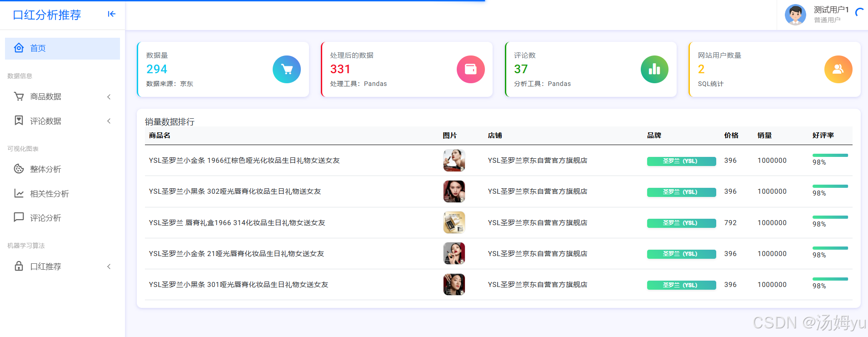Open the 首页 menu item
The width and height of the screenshot is (868, 337).
click(x=62, y=48)
